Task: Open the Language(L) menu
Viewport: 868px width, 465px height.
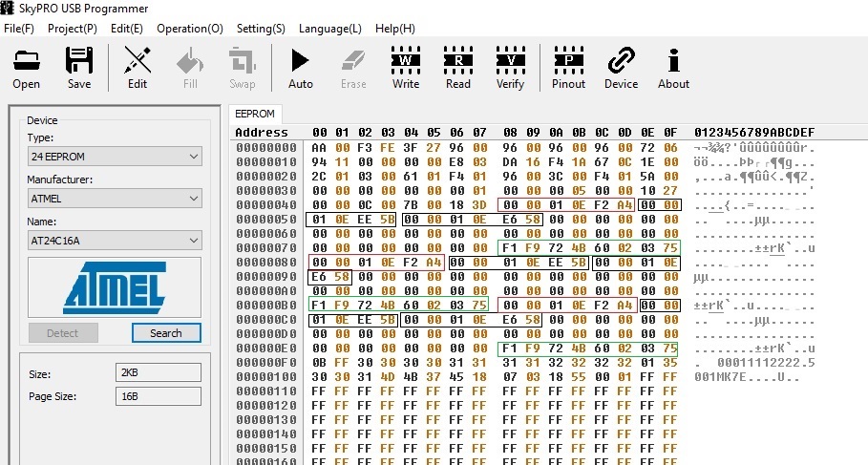Action: (x=330, y=29)
